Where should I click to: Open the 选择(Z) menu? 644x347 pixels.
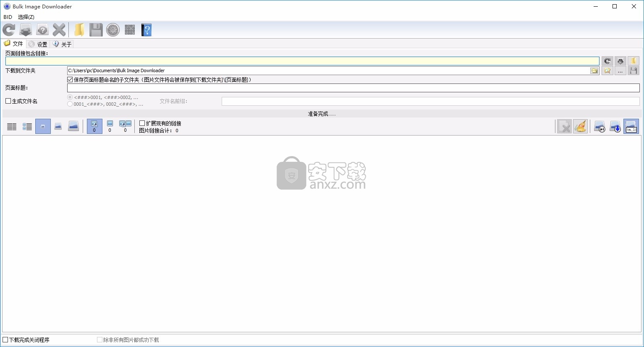pos(26,17)
